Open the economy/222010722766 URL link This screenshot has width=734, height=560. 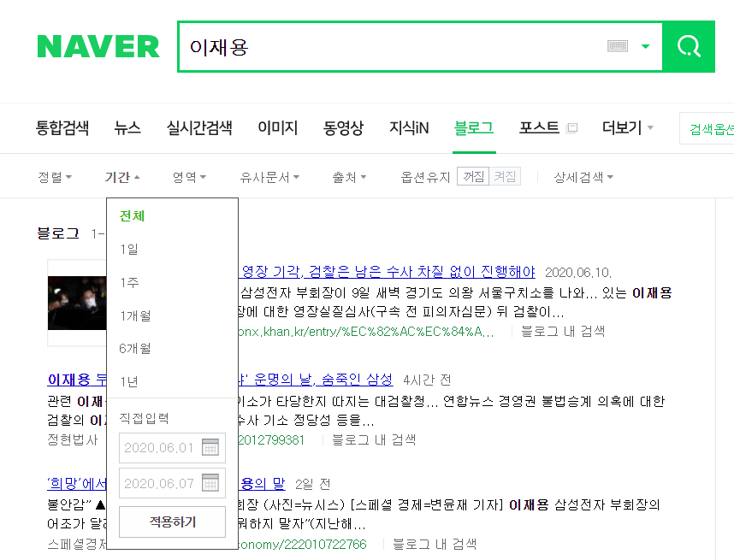coord(302,544)
